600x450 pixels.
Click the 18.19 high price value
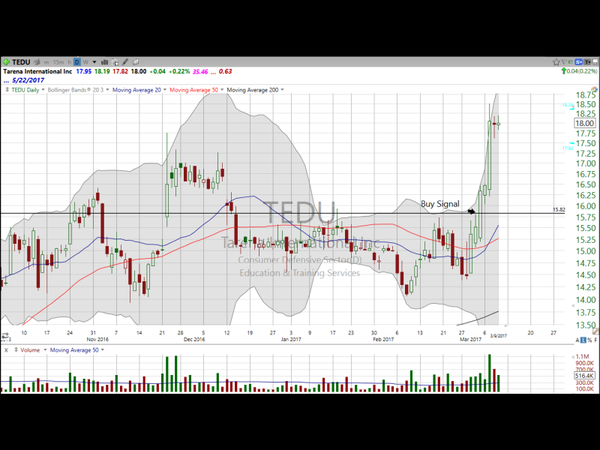102,72
